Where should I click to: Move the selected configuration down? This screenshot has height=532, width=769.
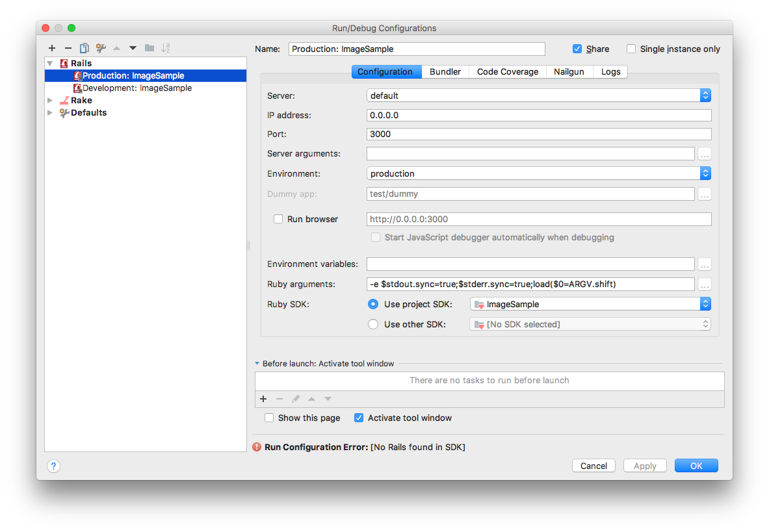point(132,47)
